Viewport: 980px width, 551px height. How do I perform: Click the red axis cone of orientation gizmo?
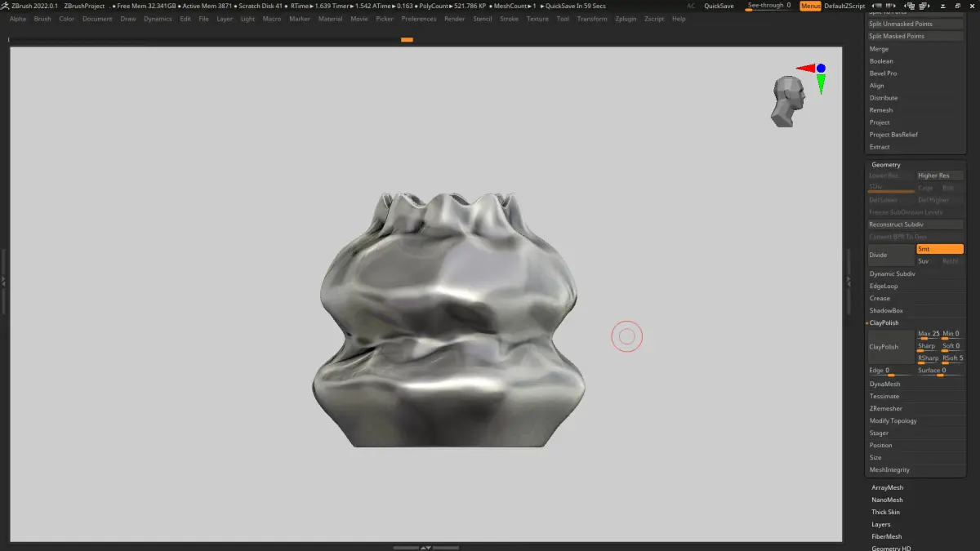pyautogui.click(x=806, y=69)
